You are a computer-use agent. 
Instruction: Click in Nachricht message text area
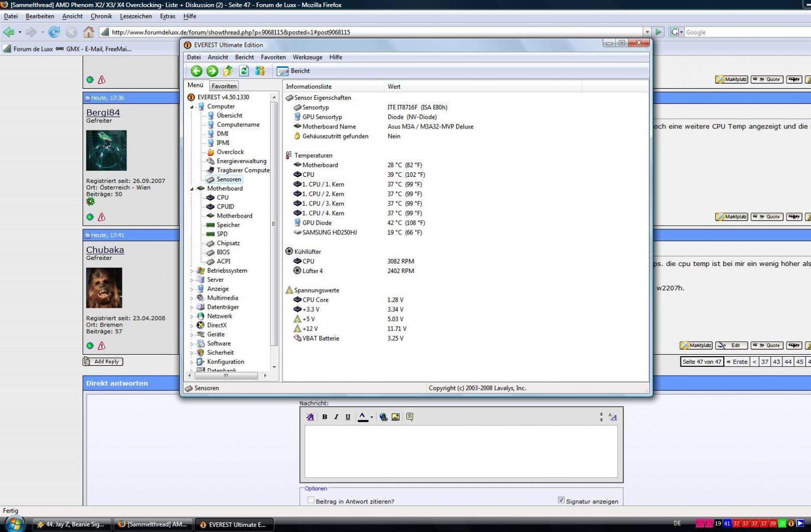coord(461,451)
